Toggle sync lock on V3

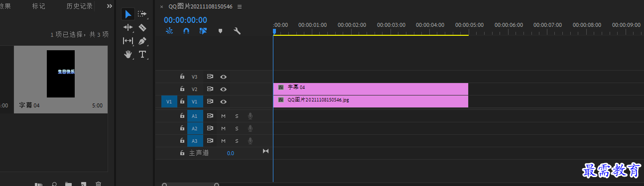coord(210,77)
